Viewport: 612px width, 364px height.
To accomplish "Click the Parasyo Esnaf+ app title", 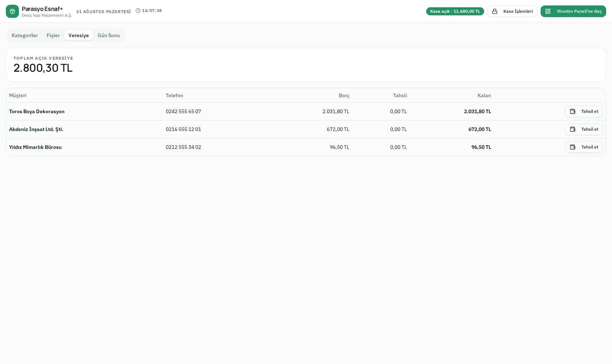I will tap(42, 9).
